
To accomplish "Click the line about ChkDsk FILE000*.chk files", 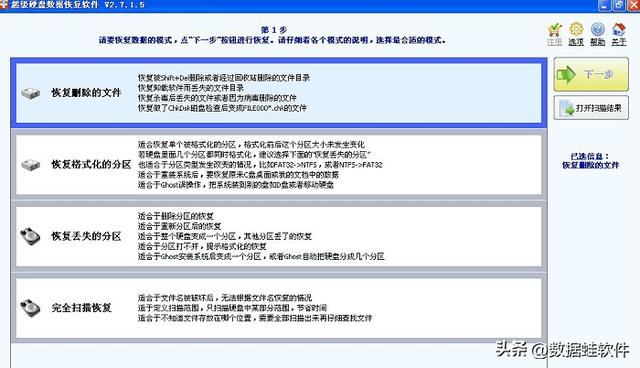I will (222, 108).
